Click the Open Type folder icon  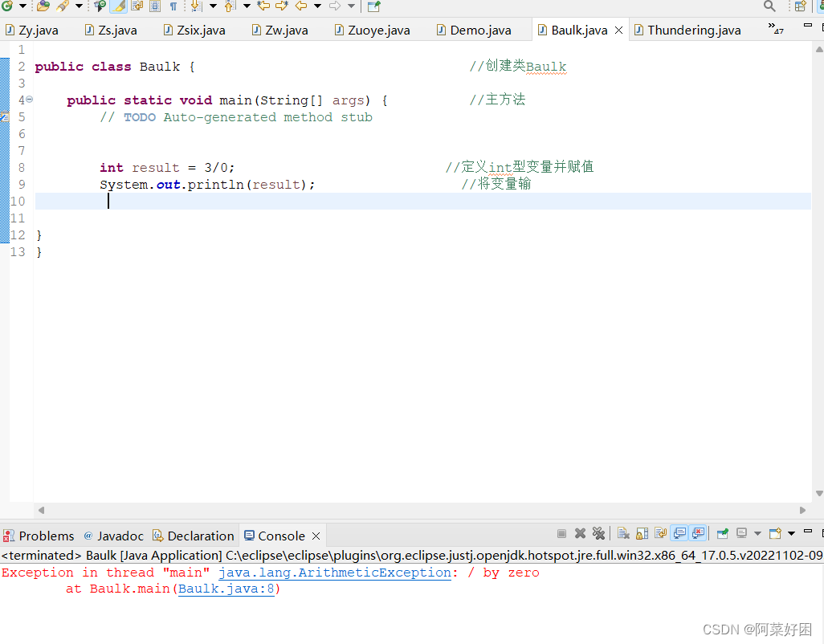[x=43, y=6]
